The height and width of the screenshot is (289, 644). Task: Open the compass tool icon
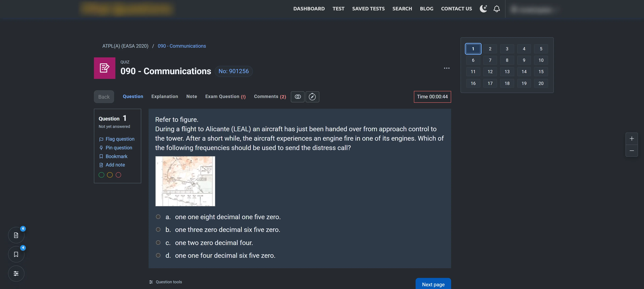pyautogui.click(x=312, y=97)
